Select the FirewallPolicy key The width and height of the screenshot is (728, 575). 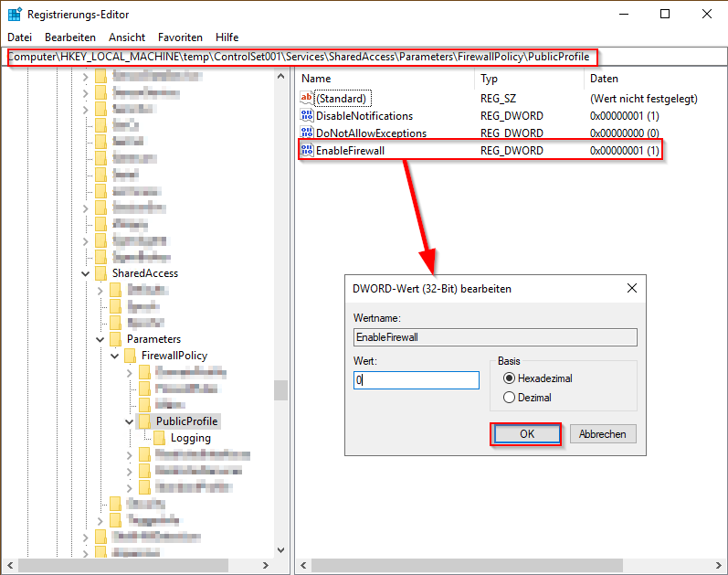pyautogui.click(x=174, y=356)
